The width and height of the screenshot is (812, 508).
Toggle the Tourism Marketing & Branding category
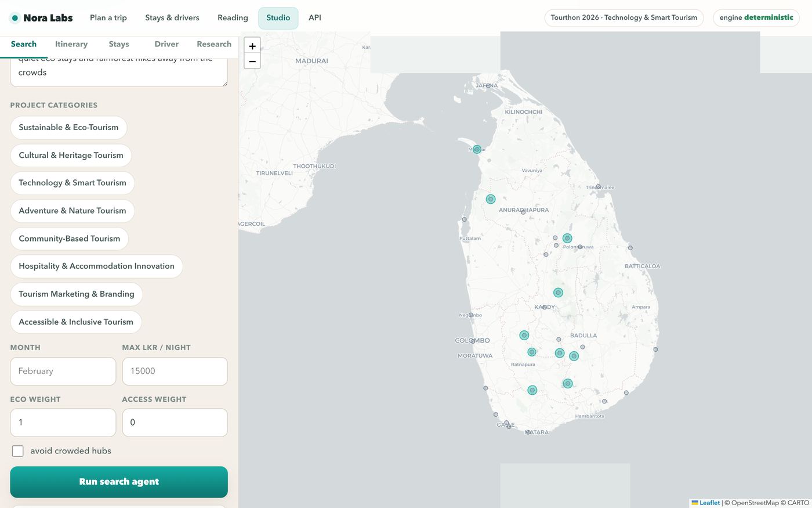77,294
